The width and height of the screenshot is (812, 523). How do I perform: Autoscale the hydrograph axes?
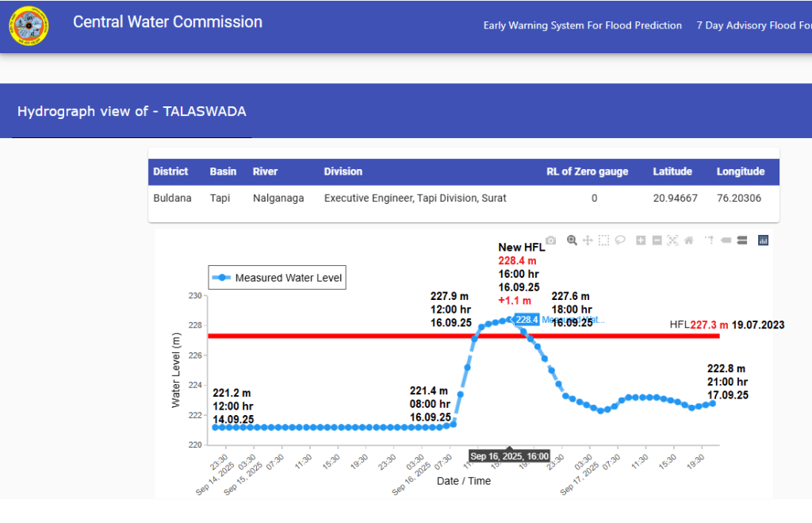(672, 240)
